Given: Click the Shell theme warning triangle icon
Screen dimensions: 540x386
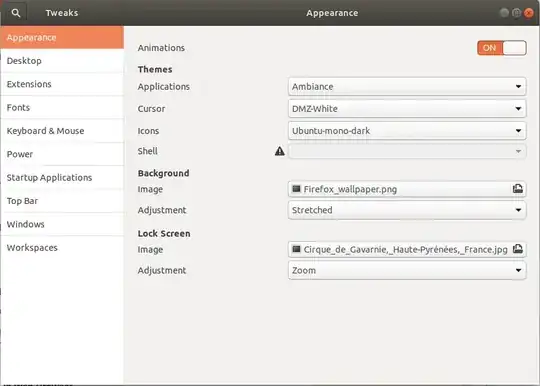Looking at the screenshot, I should [280, 151].
